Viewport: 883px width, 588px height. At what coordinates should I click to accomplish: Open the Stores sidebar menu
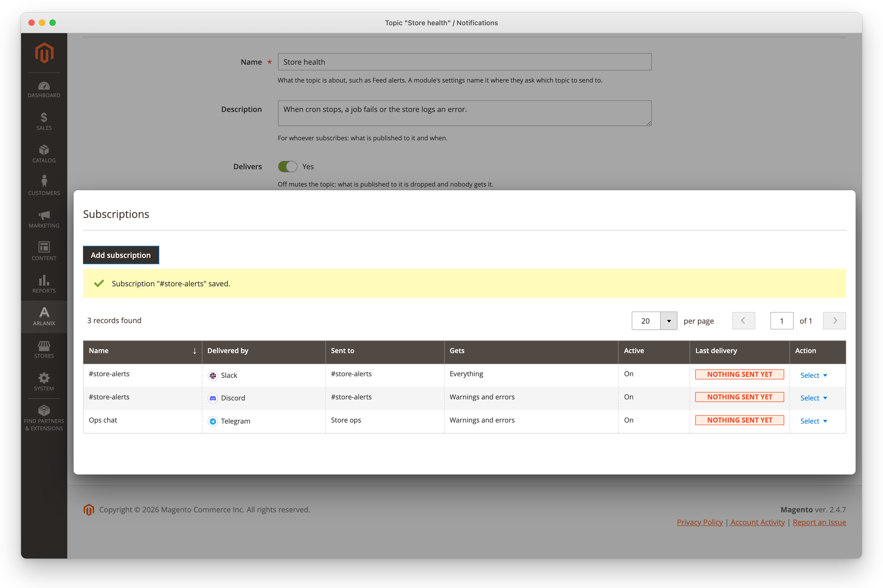(x=44, y=350)
